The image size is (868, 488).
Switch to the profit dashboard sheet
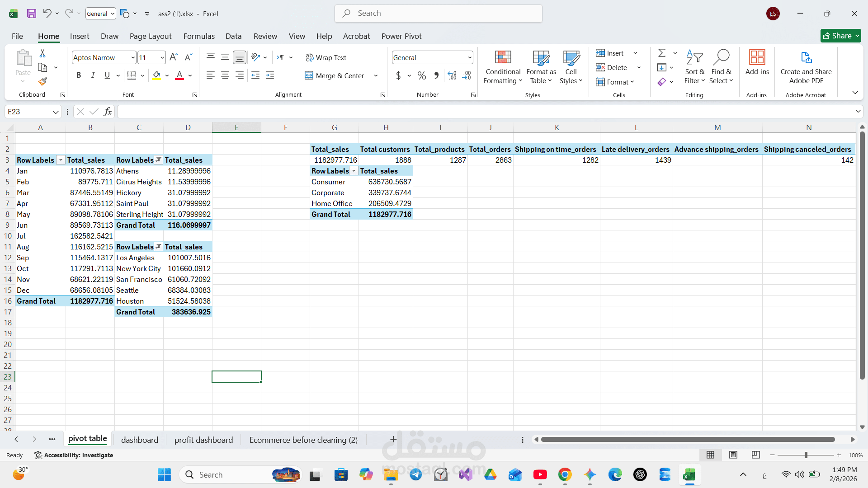pos(203,440)
